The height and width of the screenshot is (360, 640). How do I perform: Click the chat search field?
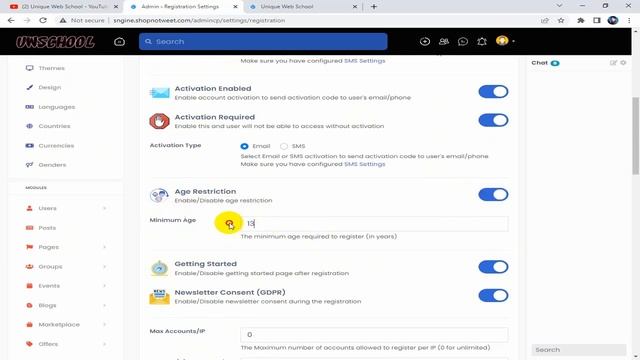pyautogui.click(x=578, y=350)
